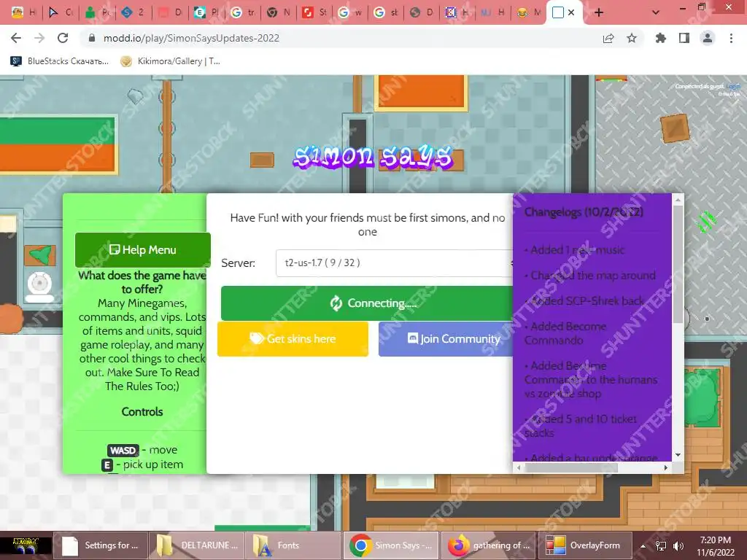The width and height of the screenshot is (747, 560).
Task: Click the green Connecting button
Action: 367,303
